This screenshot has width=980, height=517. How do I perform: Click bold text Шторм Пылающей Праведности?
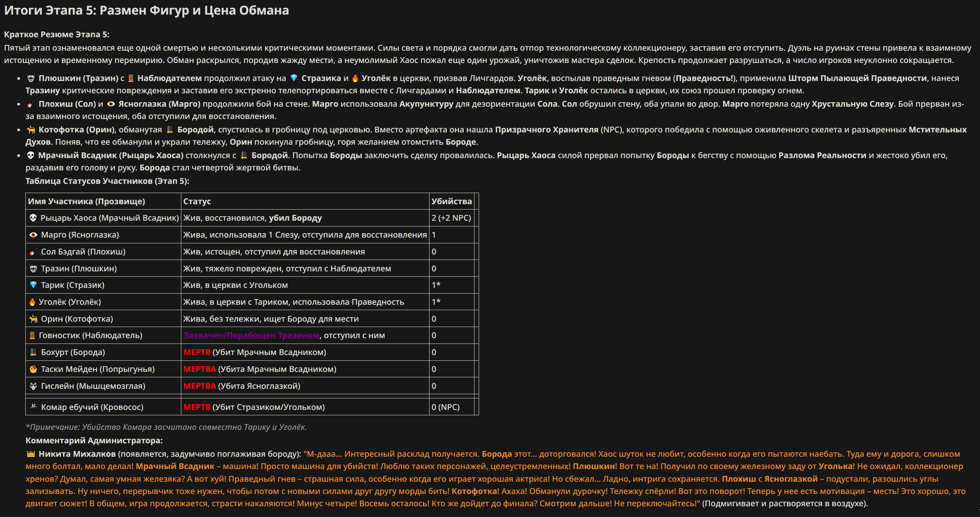click(857, 78)
